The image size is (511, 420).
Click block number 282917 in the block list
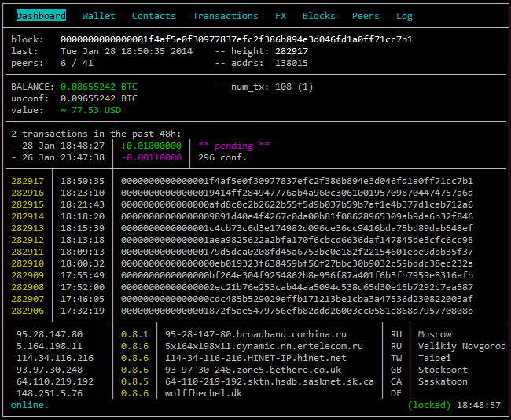[x=28, y=181]
